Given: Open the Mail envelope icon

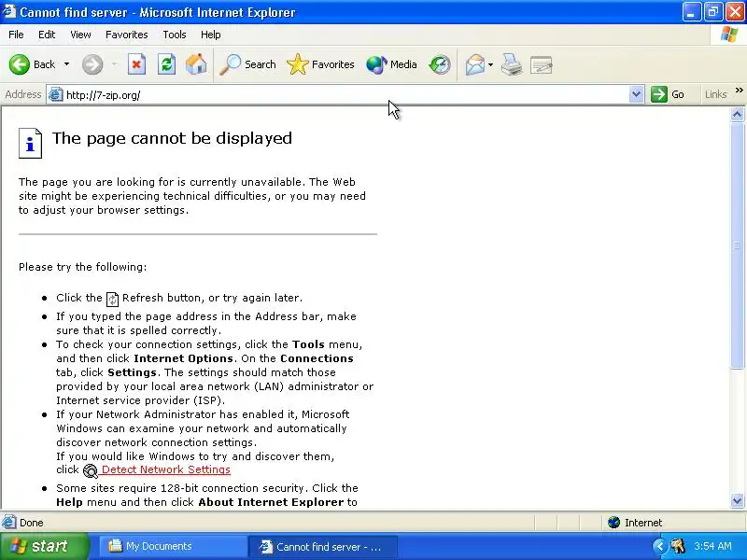Looking at the screenshot, I should pos(475,64).
